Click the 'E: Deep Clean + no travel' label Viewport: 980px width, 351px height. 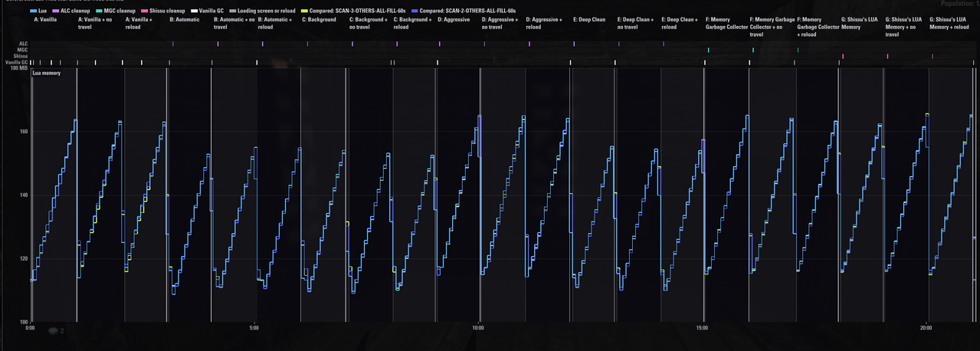pyautogui.click(x=635, y=23)
